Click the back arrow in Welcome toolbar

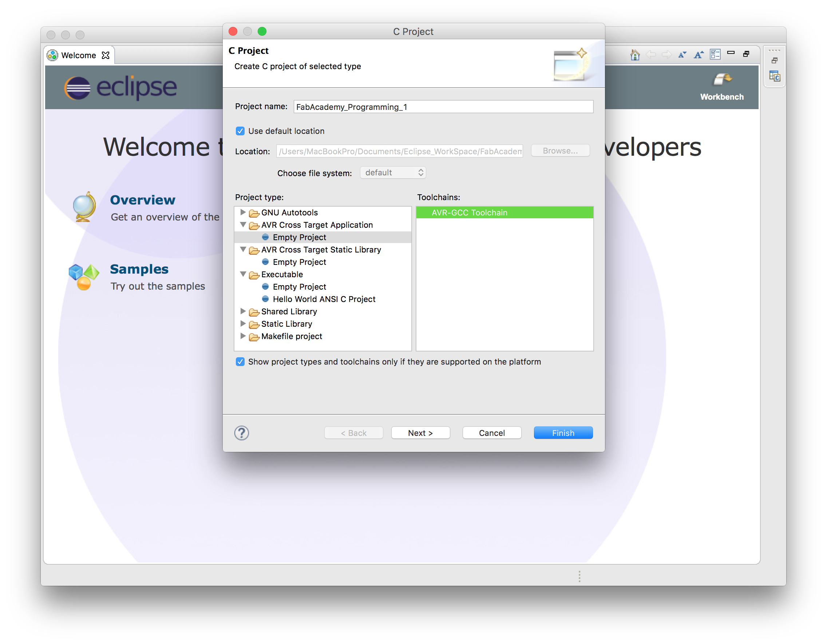coord(650,55)
